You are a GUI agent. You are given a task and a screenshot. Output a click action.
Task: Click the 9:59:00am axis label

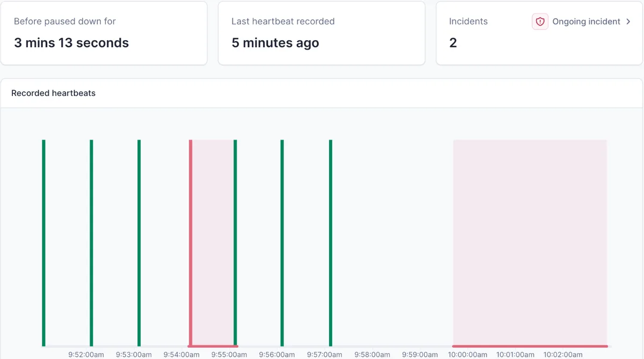pos(420,355)
